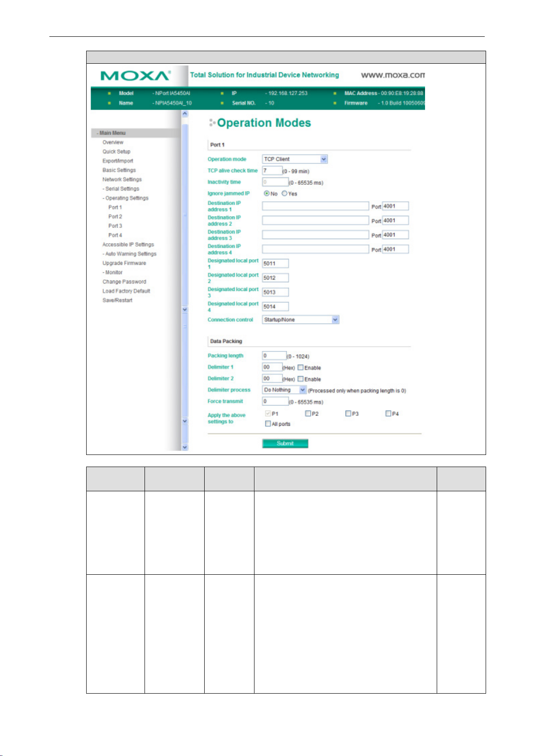Collapse the Serial Settings section
The image size is (535, 756).
click(121, 189)
